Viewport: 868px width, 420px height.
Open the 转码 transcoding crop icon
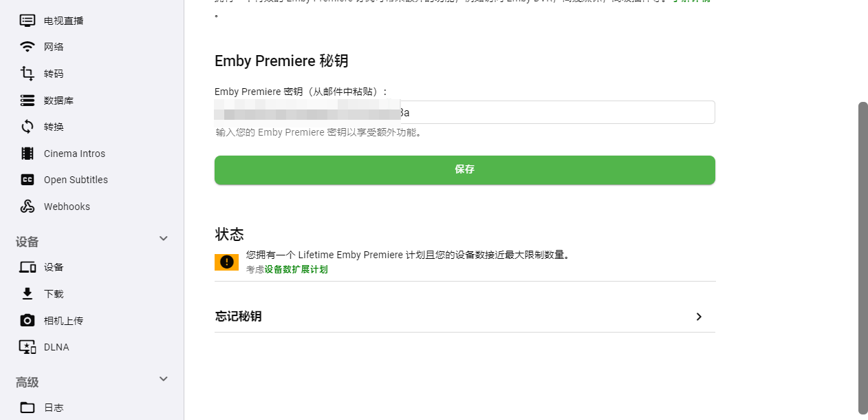click(28, 74)
